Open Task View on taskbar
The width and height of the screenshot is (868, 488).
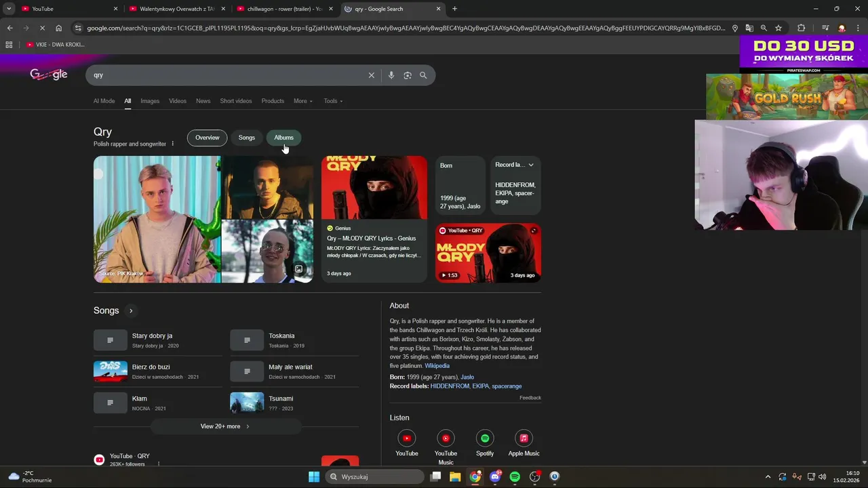[435, 476]
